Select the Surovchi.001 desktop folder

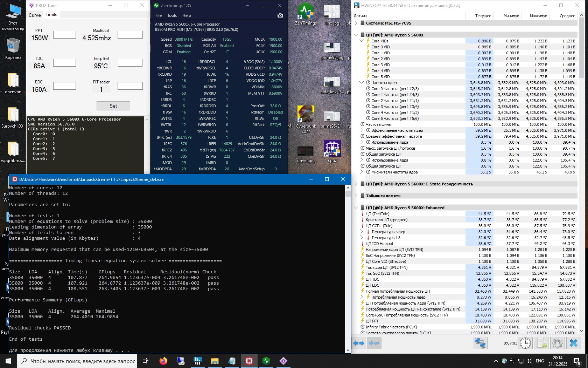point(13,118)
